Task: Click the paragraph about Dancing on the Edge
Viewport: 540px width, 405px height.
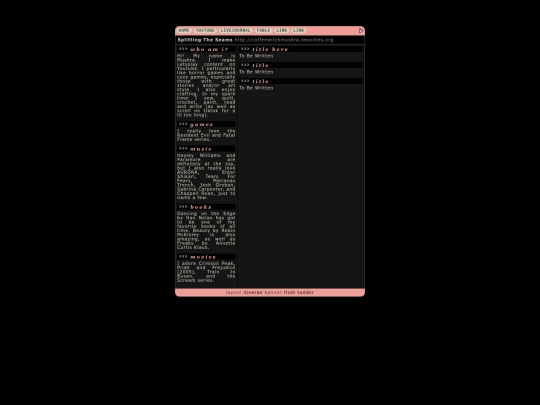Action: coord(206,230)
